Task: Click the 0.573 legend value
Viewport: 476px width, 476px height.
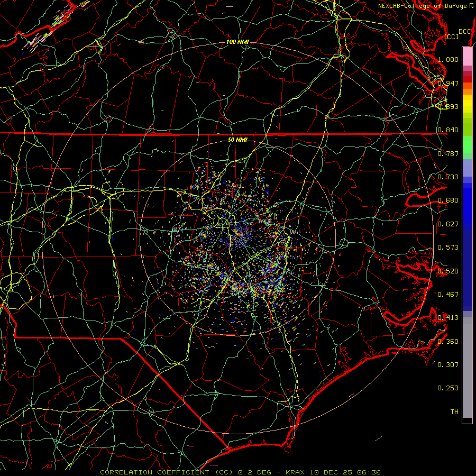Action: pos(448,248)
